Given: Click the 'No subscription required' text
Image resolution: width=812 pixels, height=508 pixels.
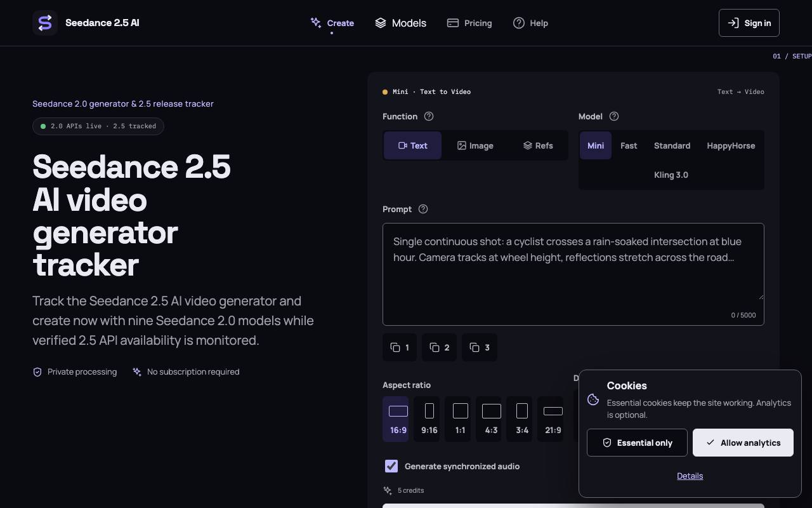Looking at the screenshot, I should (x=193, y=372).
